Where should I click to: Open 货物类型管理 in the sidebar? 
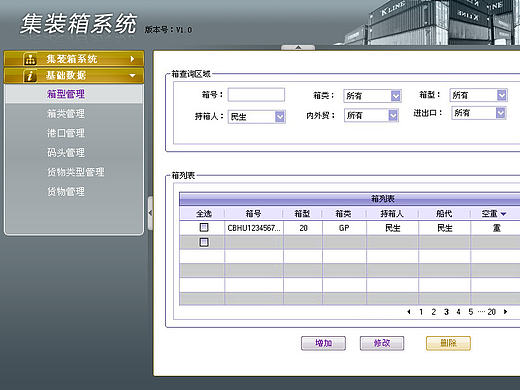coord(76,172)
